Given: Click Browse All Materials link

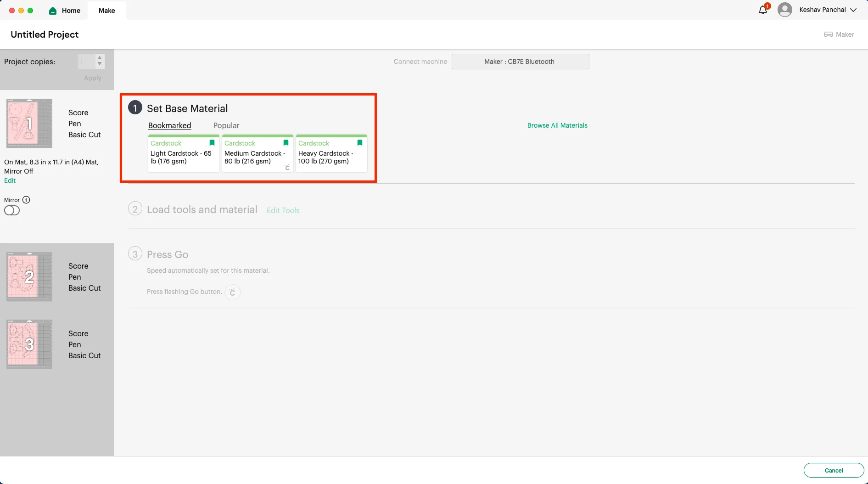Looking at the screenshot, I should coord(557,125).
